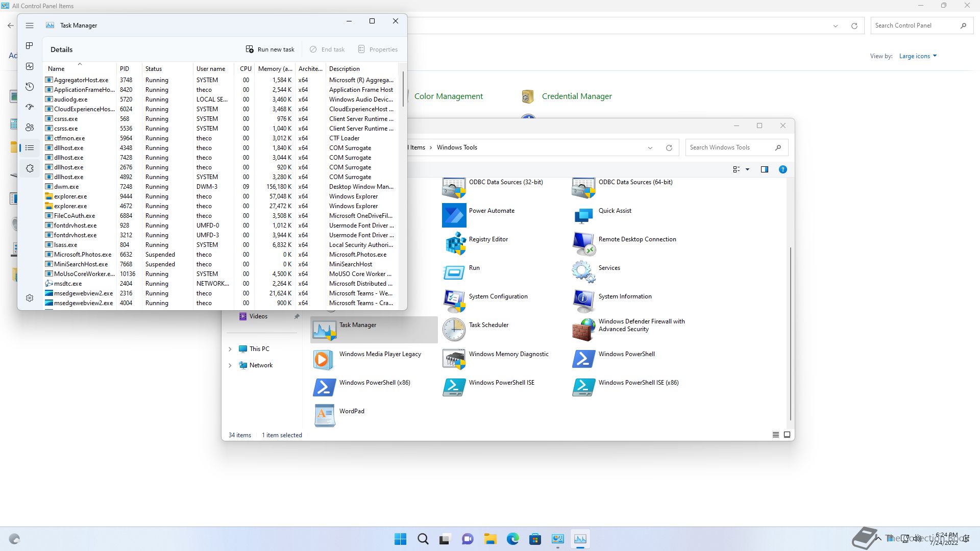Open Color Management in Control Panel
This screenshot has width=980, height=551.
click(x=448, y=96)
